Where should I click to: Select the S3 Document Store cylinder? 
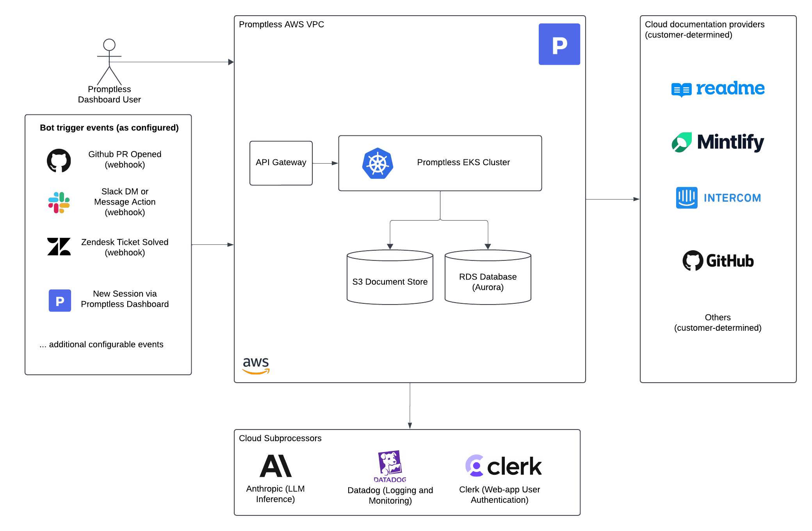(x=390, y=277)
